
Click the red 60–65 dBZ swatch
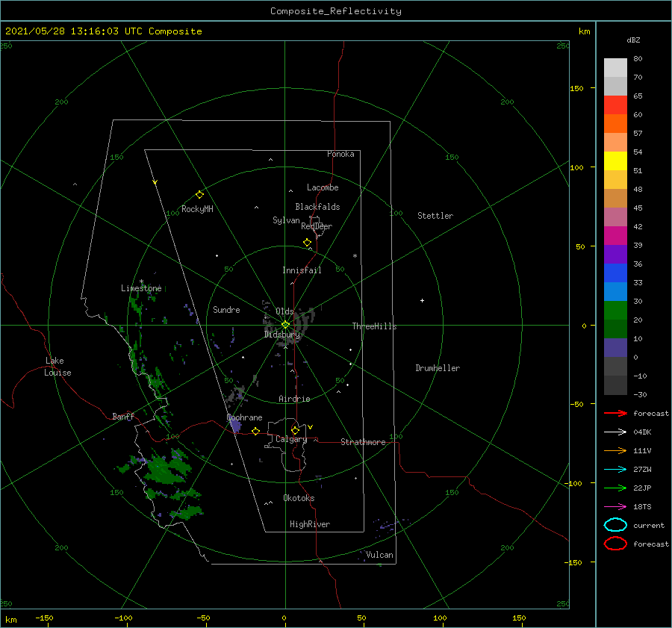[615, 105]
